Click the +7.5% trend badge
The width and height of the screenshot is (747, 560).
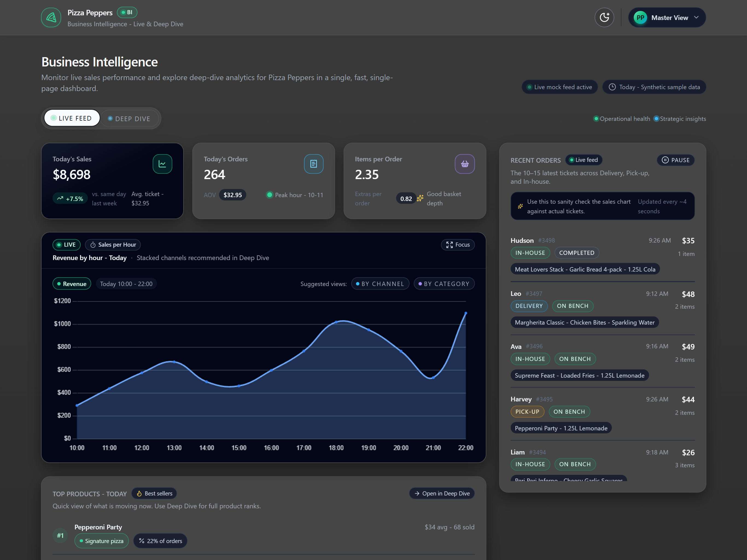[x=70, y=199]
